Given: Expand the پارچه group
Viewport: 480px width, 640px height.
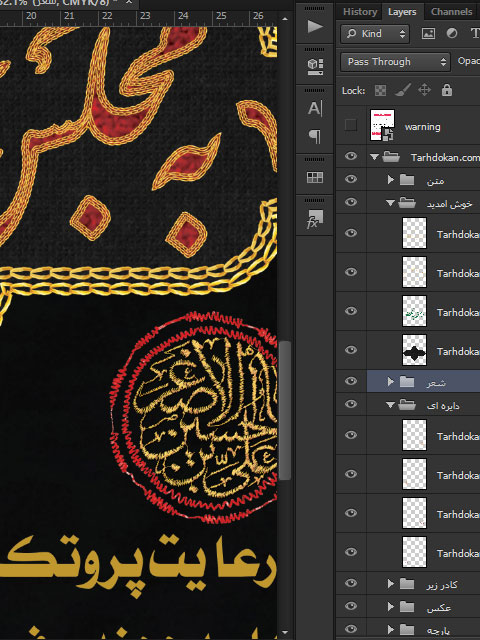Looking at the screenshot, I should tap(391, 629).
